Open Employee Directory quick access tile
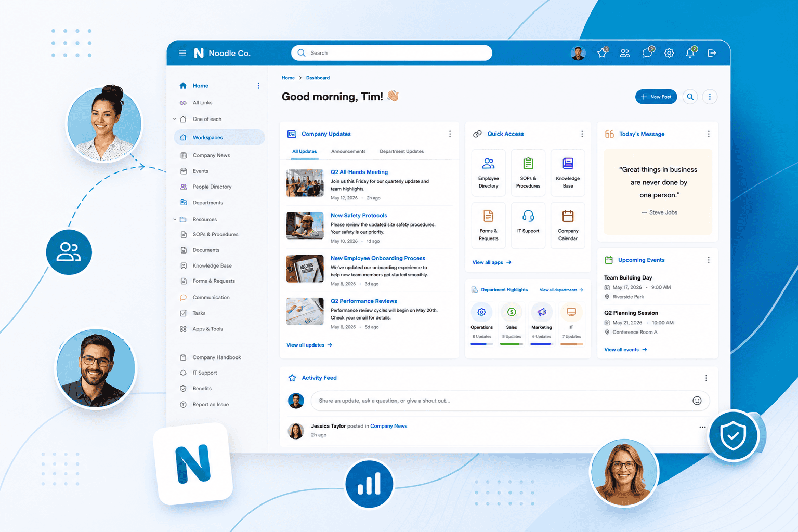 click(489, 173)
